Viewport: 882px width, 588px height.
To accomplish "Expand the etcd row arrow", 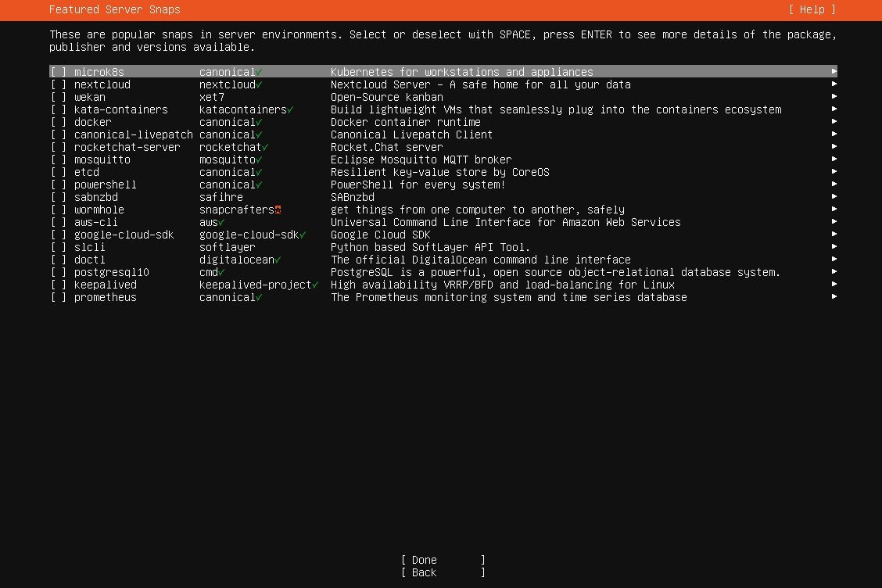I will [x=834, y=171].
